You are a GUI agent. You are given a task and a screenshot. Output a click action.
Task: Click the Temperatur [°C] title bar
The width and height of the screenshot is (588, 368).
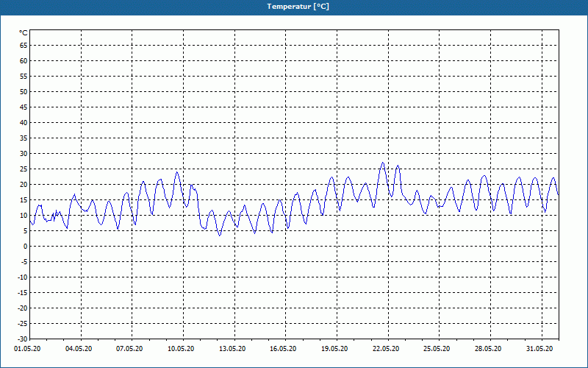coord(294,7)
